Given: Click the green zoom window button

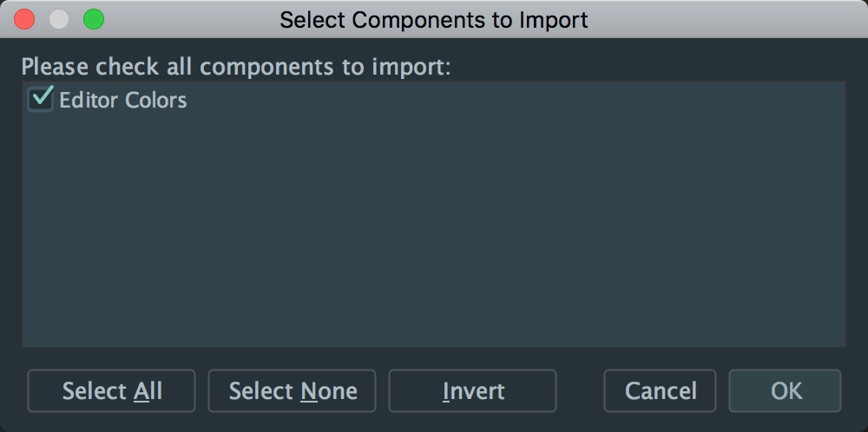Looking at the screenshot, I should [93, 19].
